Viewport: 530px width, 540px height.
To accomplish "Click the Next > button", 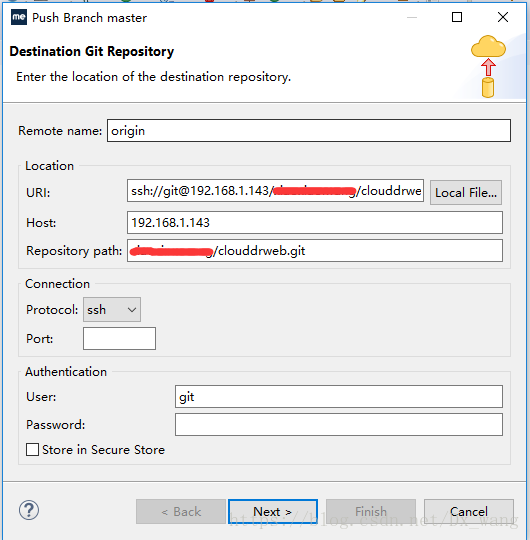I will tap(273, 511).
